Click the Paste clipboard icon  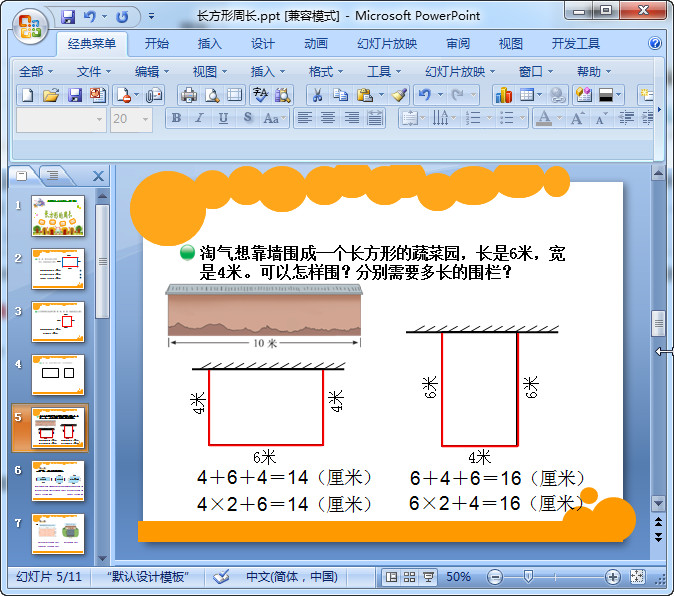[365, 95]
